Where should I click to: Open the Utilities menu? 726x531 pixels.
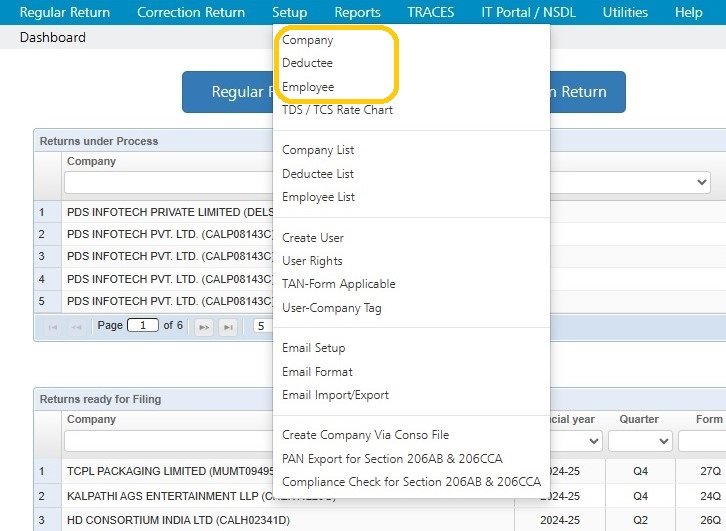625,12
